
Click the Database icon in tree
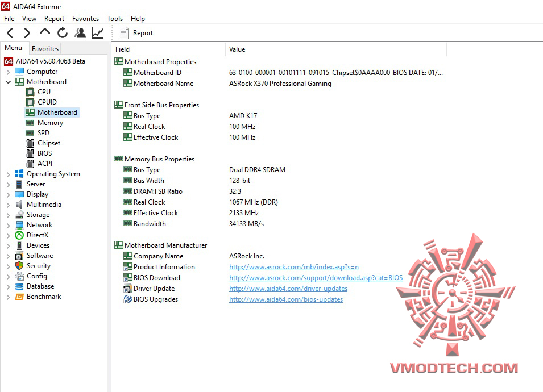tap(19, 286)
